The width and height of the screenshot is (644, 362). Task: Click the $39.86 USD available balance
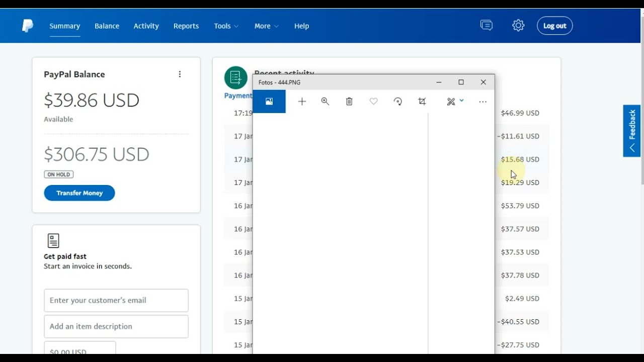pyautogui.click(x=92, y=100)
